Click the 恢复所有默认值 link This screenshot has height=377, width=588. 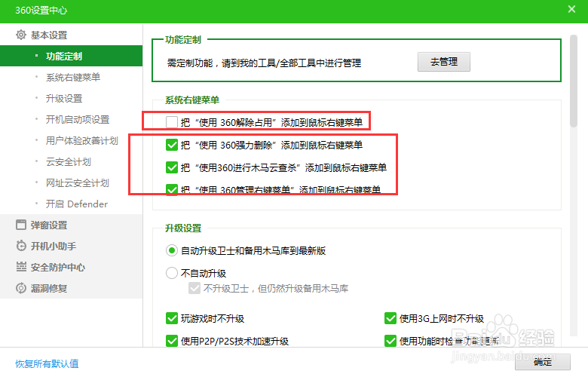click(x=47, y=363)
